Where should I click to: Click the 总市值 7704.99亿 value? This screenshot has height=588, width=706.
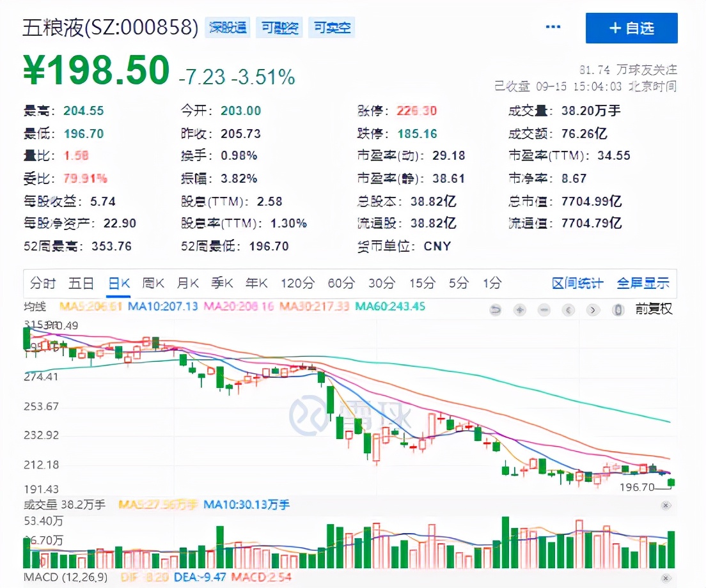(x=592, y=201)
